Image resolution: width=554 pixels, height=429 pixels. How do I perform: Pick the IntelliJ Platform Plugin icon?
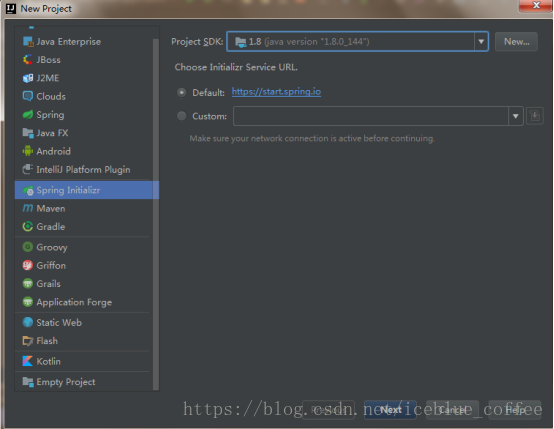28,170
